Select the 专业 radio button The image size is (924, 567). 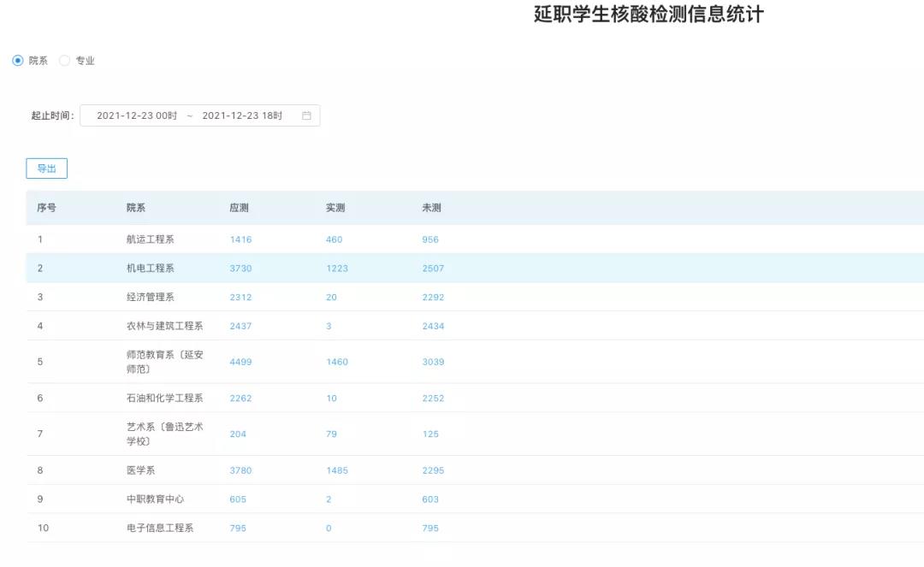64,60
